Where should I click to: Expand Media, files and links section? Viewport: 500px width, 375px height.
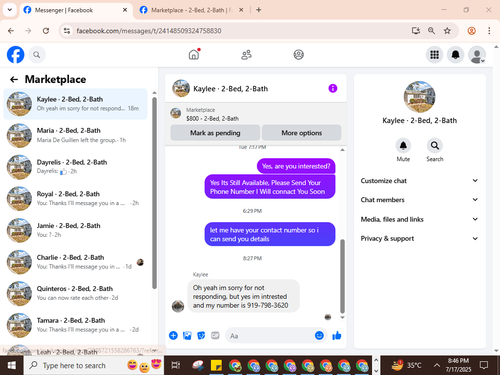tap(419, 219)
